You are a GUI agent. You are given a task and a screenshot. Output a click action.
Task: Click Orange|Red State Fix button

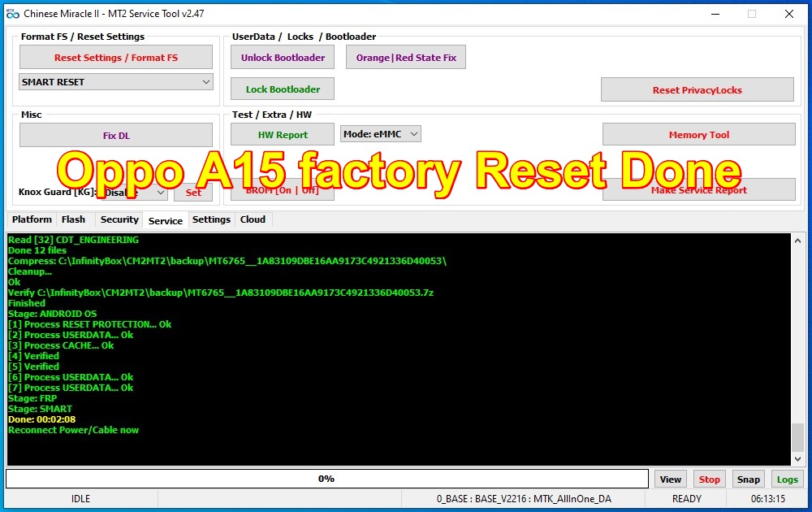(406, 58)
